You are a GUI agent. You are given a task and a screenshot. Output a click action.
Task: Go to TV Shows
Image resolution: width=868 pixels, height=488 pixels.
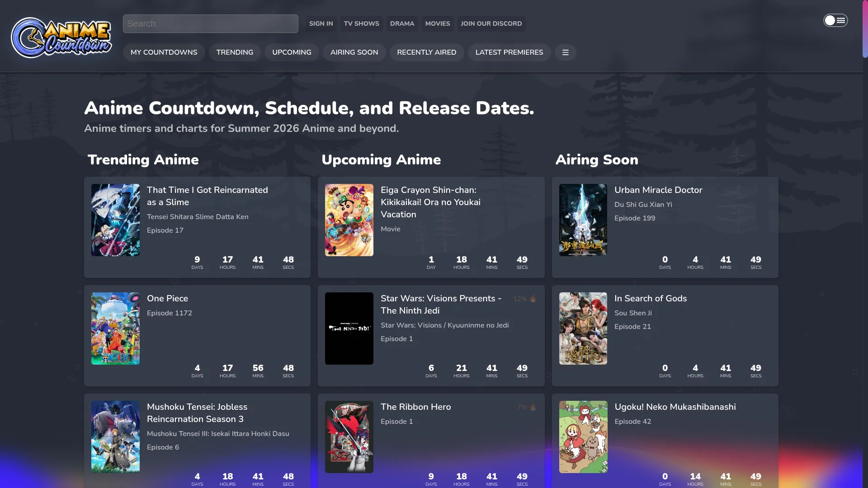pos(361,23)
